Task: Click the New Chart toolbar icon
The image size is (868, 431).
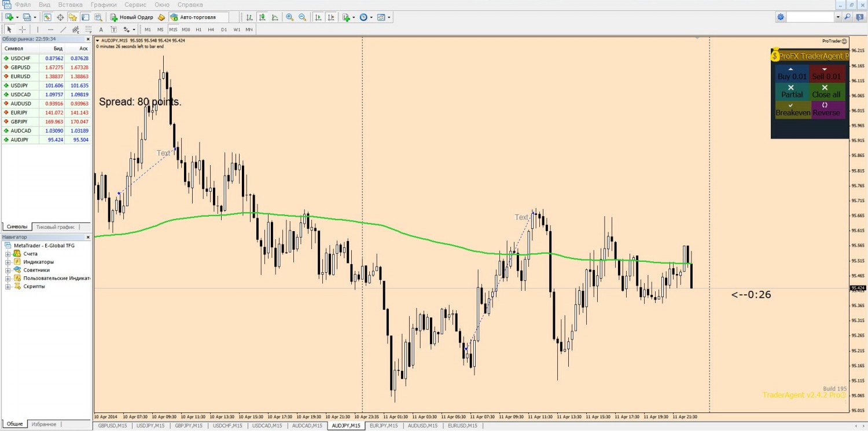Action: [9, 17]
